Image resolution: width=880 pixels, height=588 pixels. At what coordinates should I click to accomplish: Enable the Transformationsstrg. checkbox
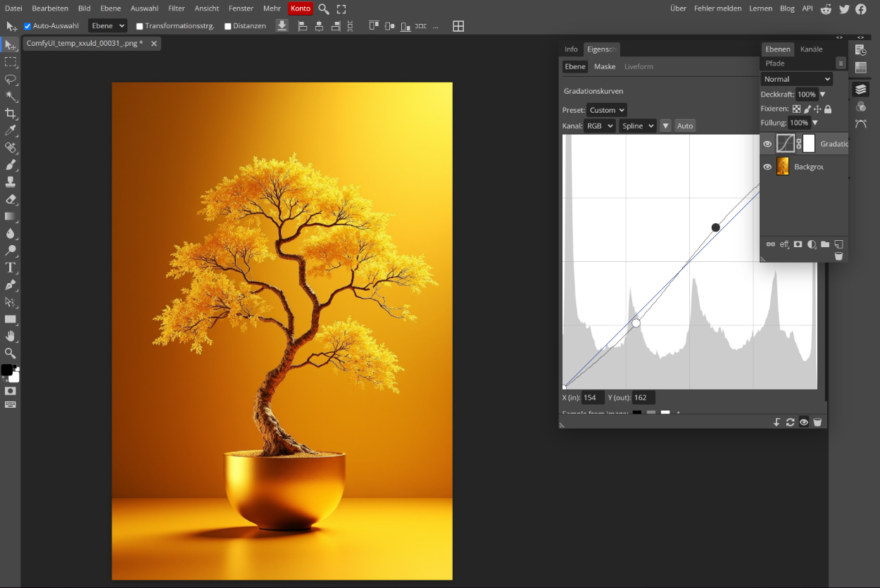139,26
